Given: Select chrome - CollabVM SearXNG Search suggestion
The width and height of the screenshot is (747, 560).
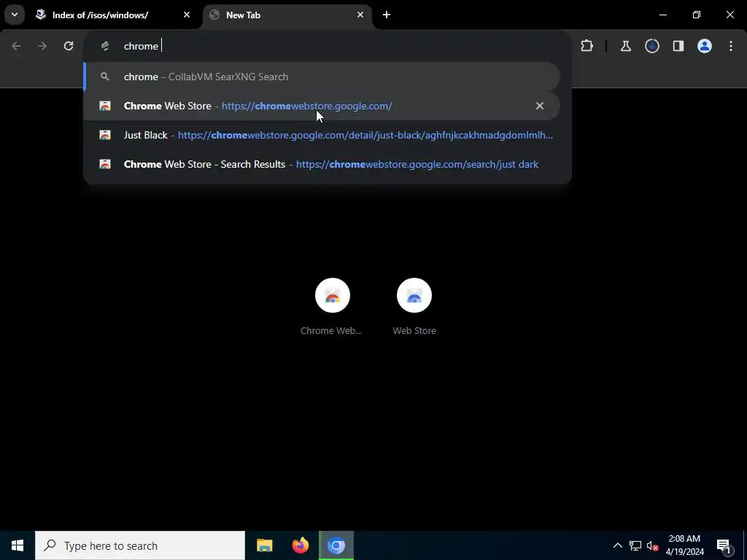Looking at the screenshot, I should (x=322, y=77).
